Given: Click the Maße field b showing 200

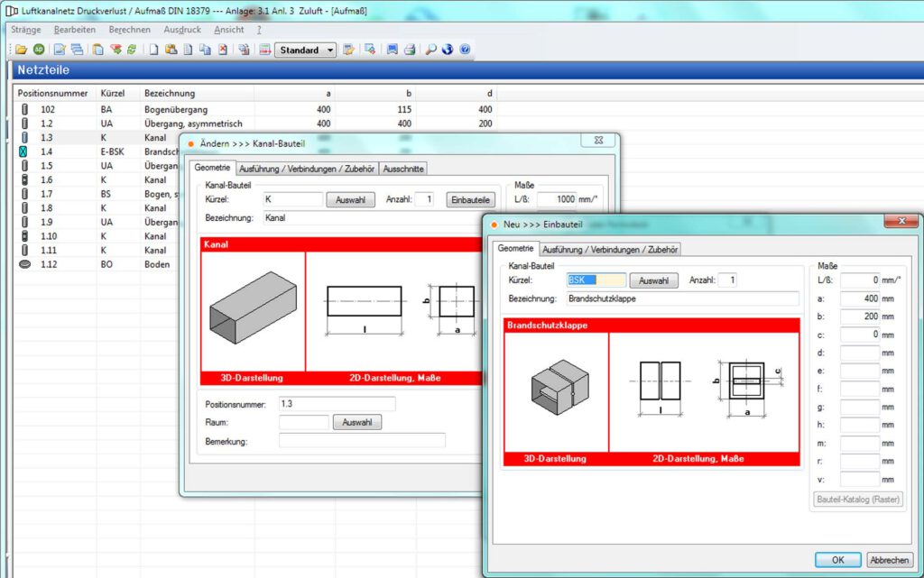Looking at the screenshot, I should 860,317.
